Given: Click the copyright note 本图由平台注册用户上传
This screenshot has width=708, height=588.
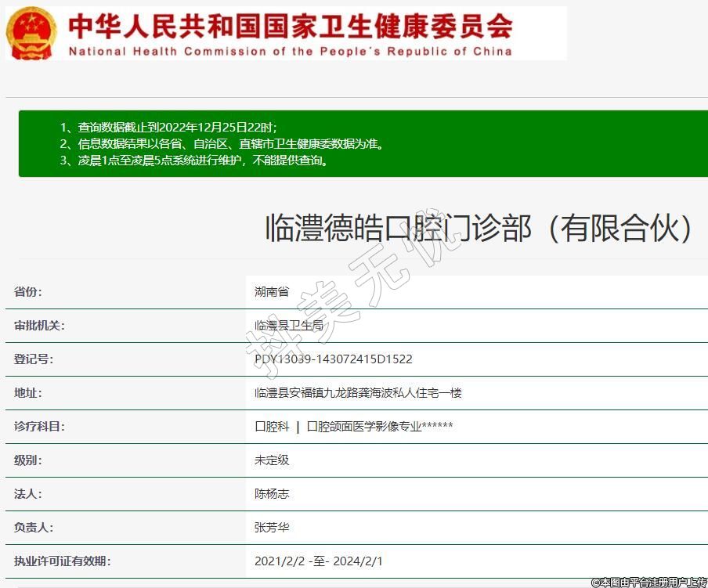Looking at the screenshot, I should pyautogui.click(x=649, y=582).
